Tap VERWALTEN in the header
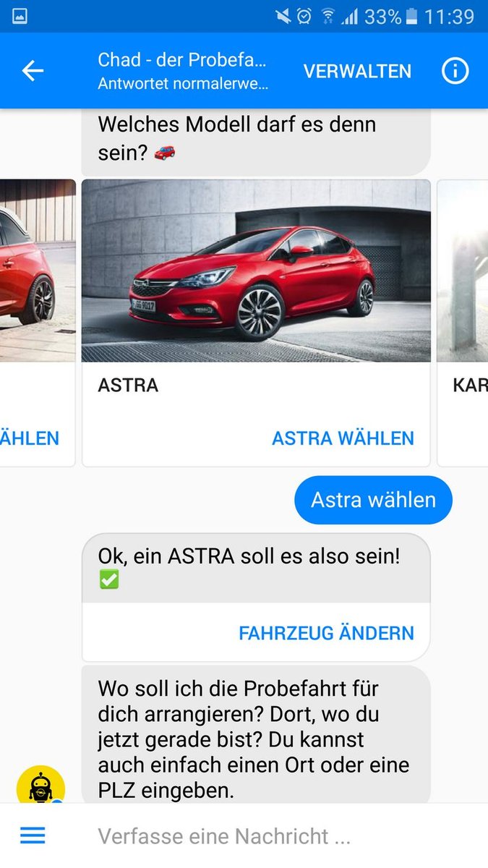Viewport: 488px width, 868px height. click(x=357, y=71)
